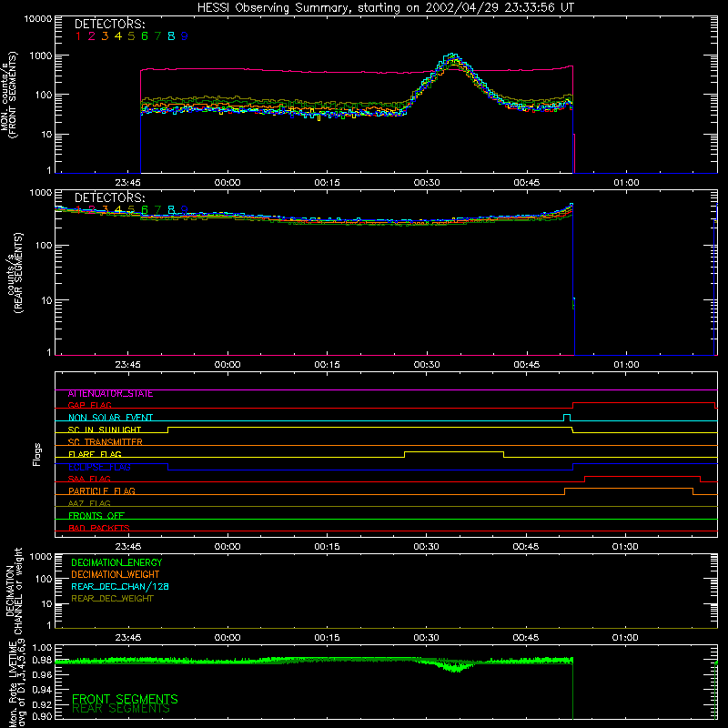Viewport: 728px width, 728px height.
Task: Click the 1.00 livetime axis tick
Action: (42, 648)
